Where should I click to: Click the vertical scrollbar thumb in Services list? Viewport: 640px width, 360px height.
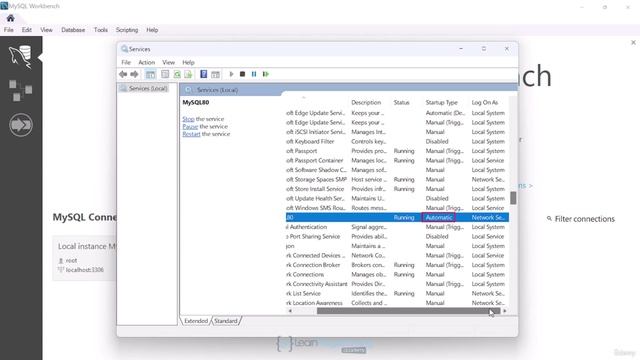pos(513,198)
